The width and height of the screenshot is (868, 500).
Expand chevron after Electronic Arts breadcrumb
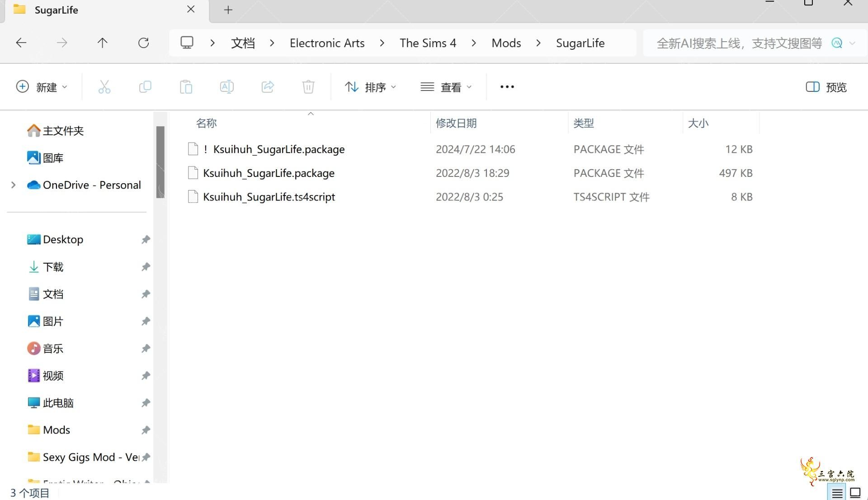click(x=382, y=43)
